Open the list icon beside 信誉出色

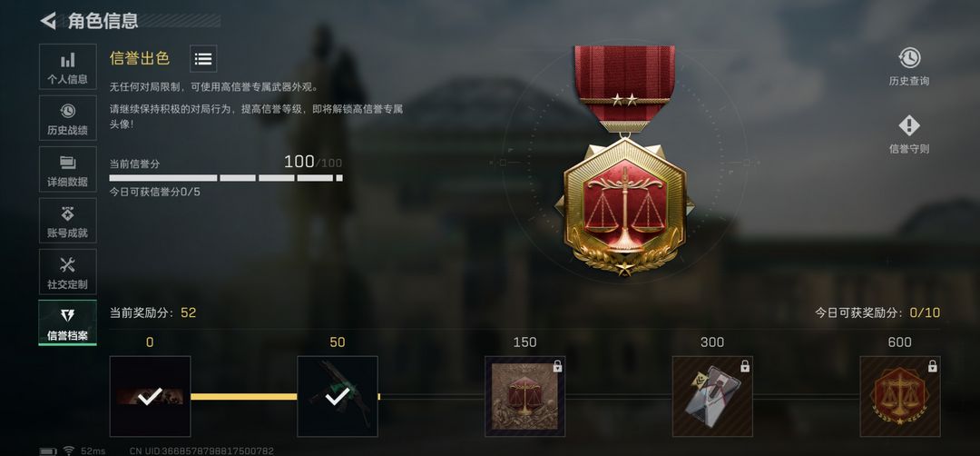coord(203,59)
